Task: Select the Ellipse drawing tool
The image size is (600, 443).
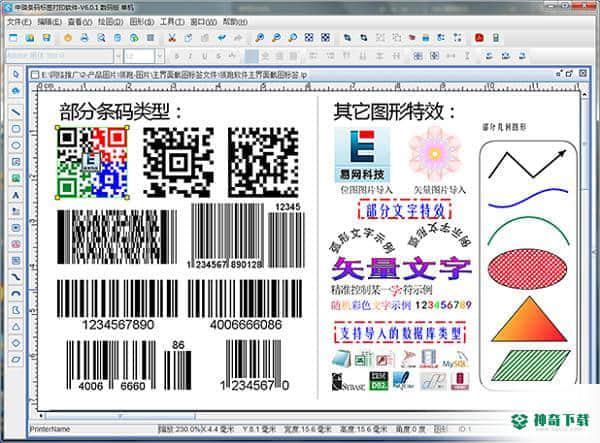Action: (16, 145)
